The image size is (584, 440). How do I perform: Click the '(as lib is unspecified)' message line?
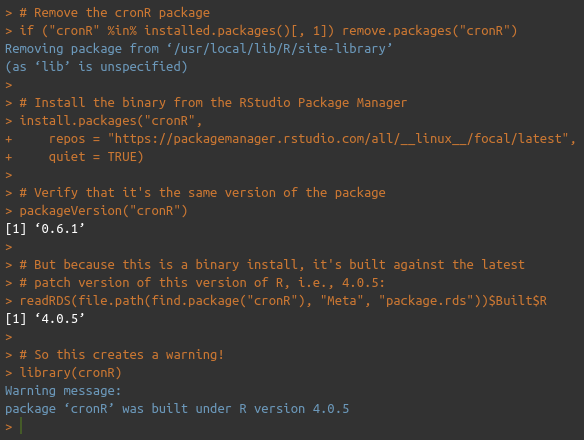(96, 67)
